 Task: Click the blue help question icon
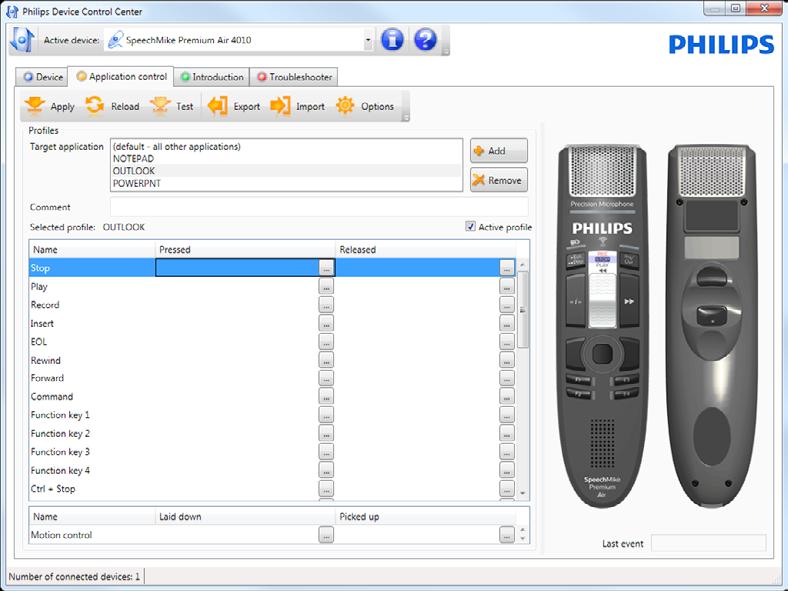[x=425, y=39]
